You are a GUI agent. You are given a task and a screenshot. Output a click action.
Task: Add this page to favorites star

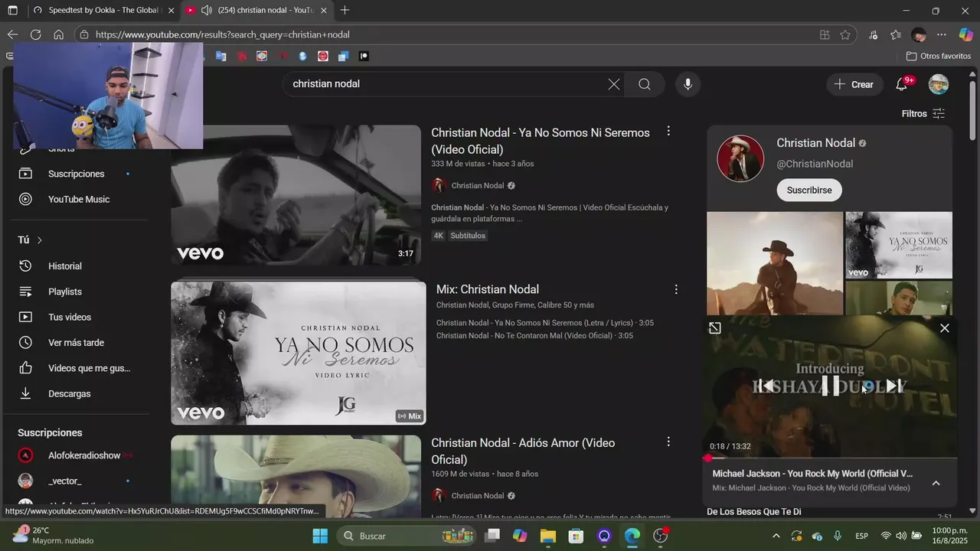[x=845, y=34]
